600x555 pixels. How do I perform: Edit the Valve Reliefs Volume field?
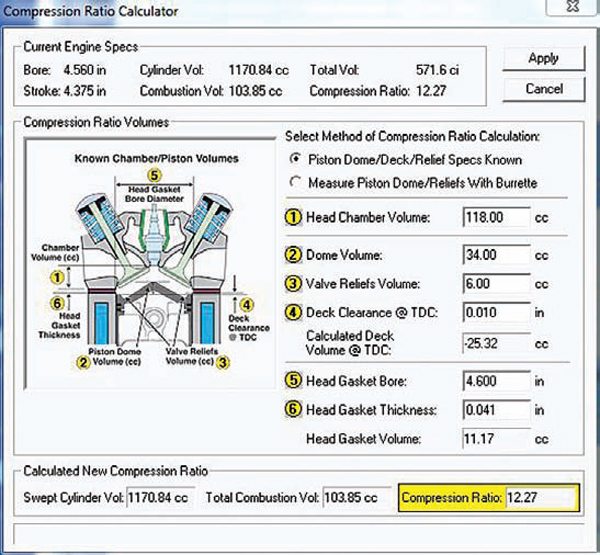pyautogui.click(x=496, y=284)
